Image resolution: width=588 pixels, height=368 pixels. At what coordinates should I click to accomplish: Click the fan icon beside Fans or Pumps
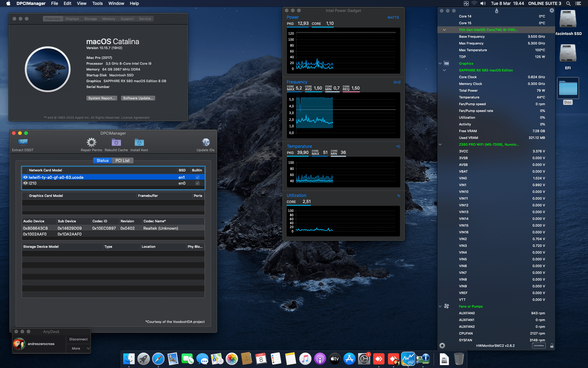click(447, 306)
